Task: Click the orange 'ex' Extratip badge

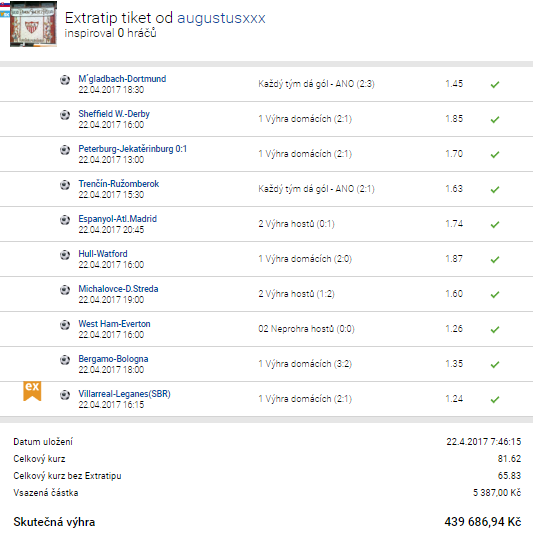Action: pos(32,391)
